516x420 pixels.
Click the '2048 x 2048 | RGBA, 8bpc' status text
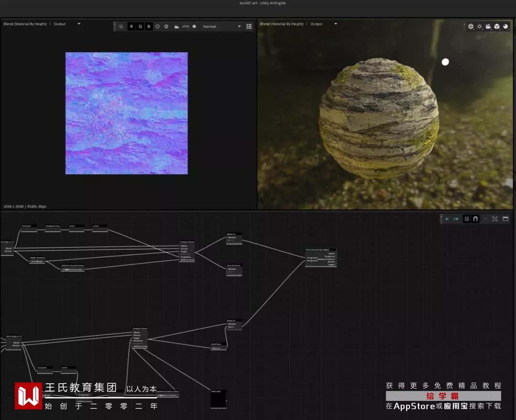(25, 206)
